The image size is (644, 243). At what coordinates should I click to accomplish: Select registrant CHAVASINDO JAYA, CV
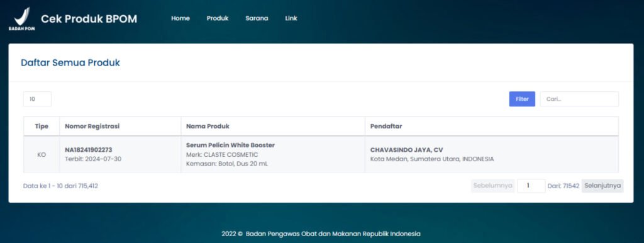pyautogui.click(x=407, y=150)
